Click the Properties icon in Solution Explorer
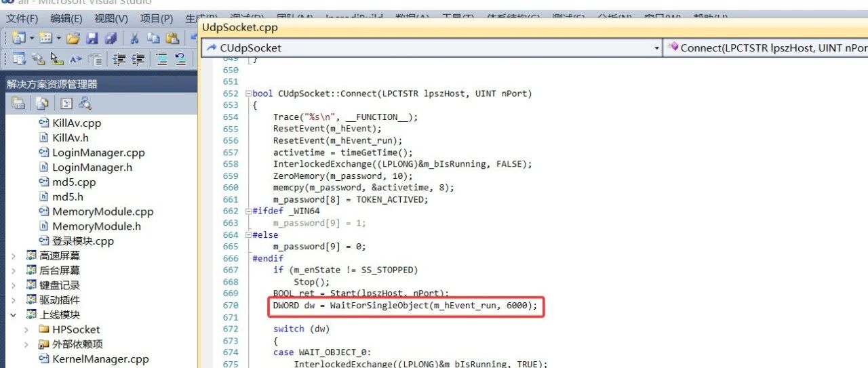Screen dimensions: 868x368 pyautogui.click(x=18, y=103)
